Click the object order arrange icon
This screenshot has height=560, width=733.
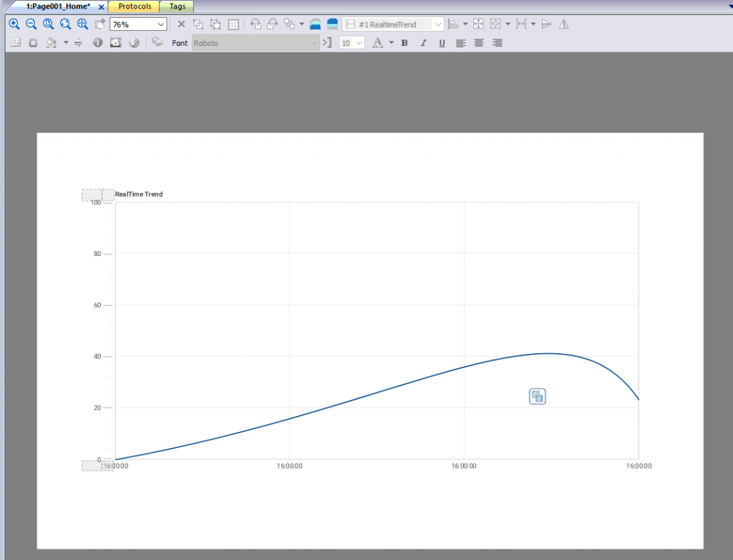coord(290,24)
